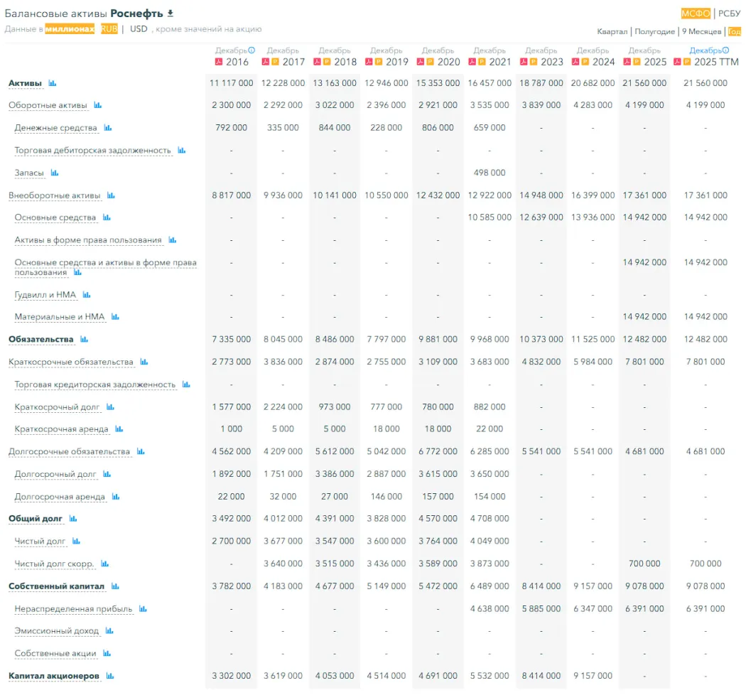Screen dimensions: 746x700
Task: Show chart for Денежные средства
Action: [x=107, y=127]
